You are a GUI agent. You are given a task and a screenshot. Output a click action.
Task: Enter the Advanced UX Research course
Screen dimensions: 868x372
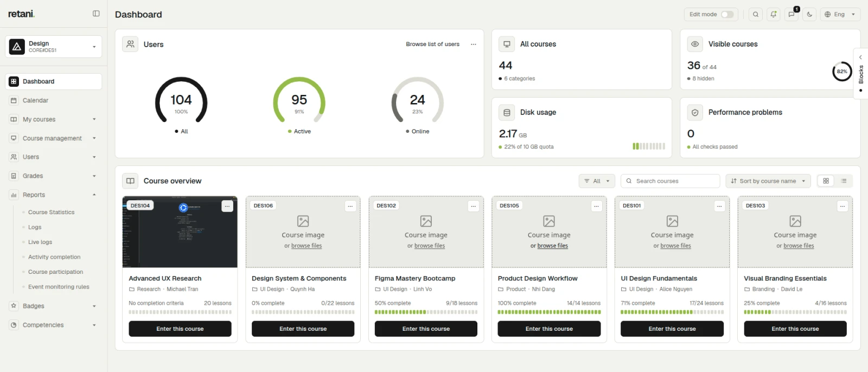(x=180, y=329)
